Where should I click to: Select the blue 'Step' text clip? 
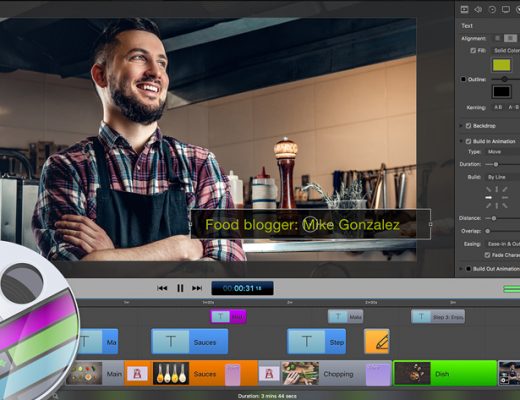(x=316, y=341)
